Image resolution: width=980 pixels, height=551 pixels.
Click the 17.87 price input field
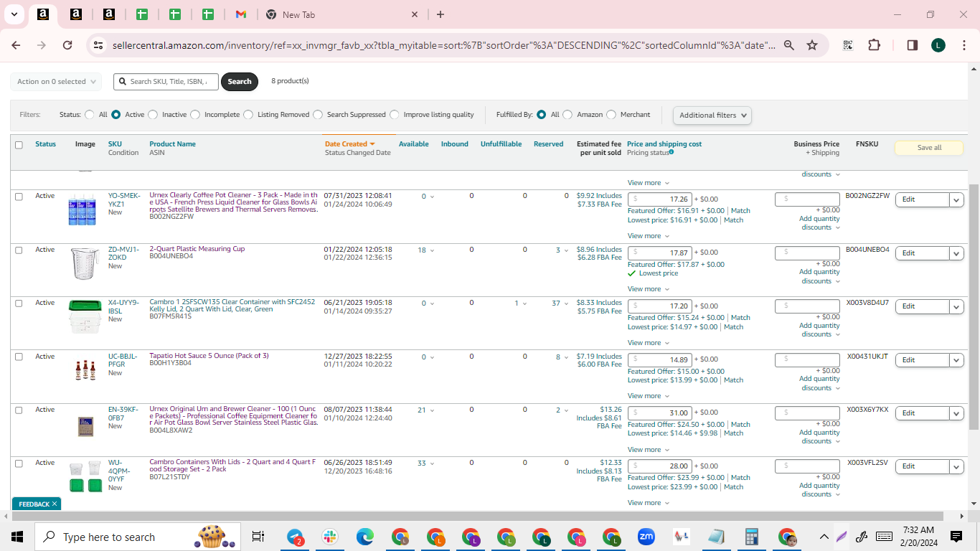(x=659, y=253)
